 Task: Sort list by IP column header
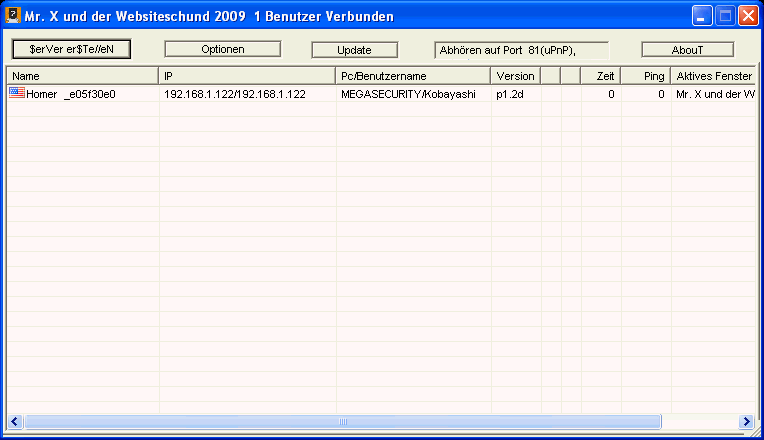tap(247, 76)
